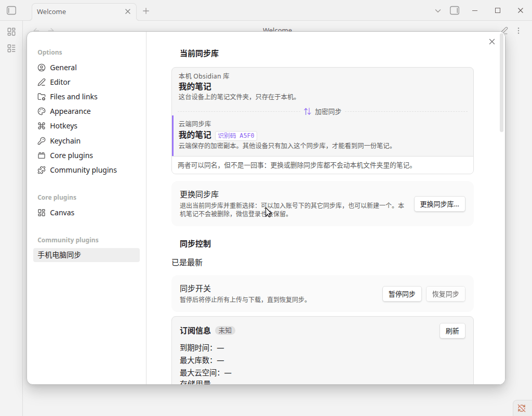The width and height of the screenshot is (532, 416).
Task: Click the 同步控制 heading
Action: pos(195,244)
